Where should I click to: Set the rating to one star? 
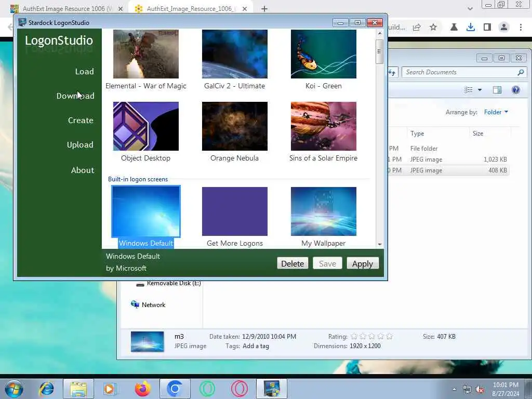(354, 337)
